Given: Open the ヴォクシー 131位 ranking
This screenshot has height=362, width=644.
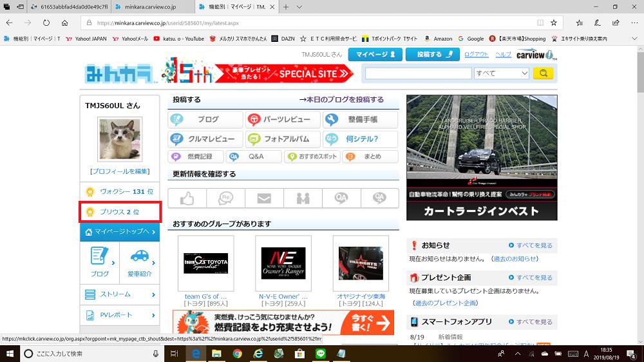Looking at the screenshot, I should (120, 191).
